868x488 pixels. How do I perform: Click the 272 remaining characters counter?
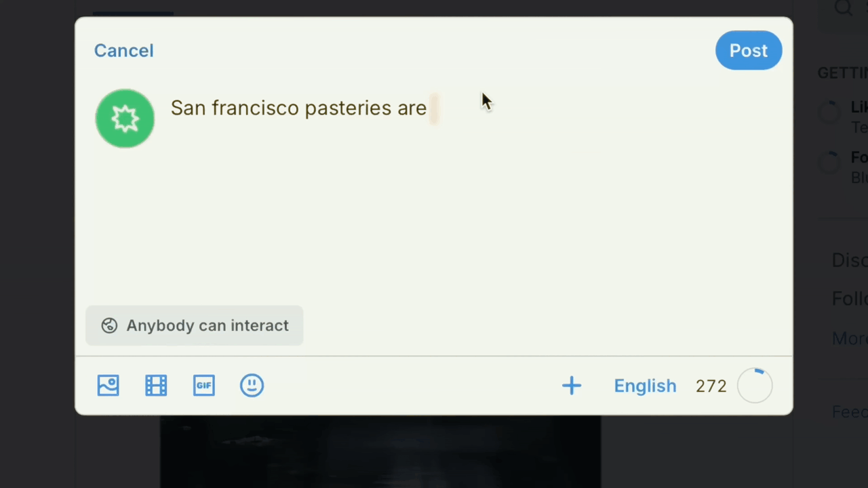coord(711,386)
